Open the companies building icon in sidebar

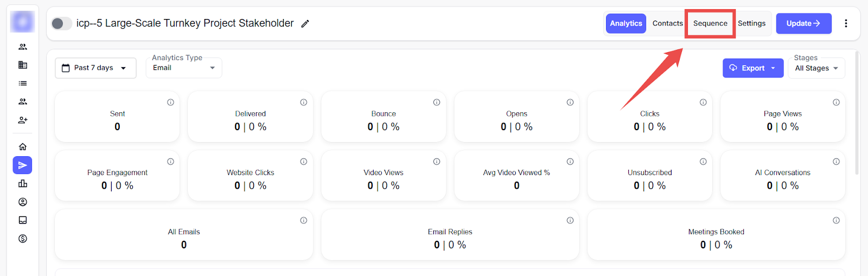pos(23,65)
